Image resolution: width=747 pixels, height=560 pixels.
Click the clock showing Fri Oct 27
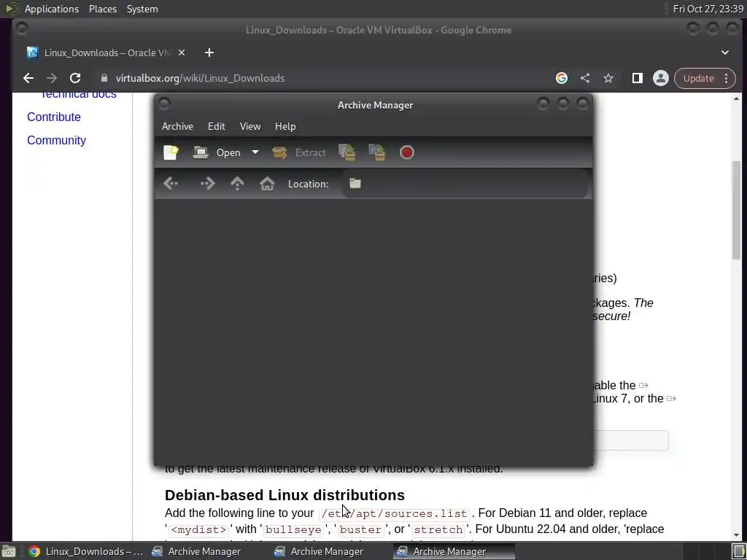pyautogui.click(x=708, y=9)
